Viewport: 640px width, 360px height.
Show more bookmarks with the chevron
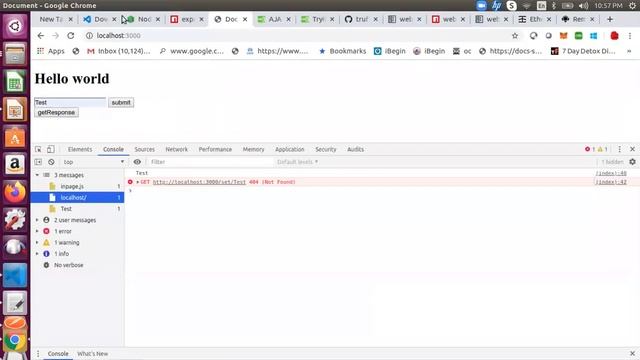coord(629,51)
